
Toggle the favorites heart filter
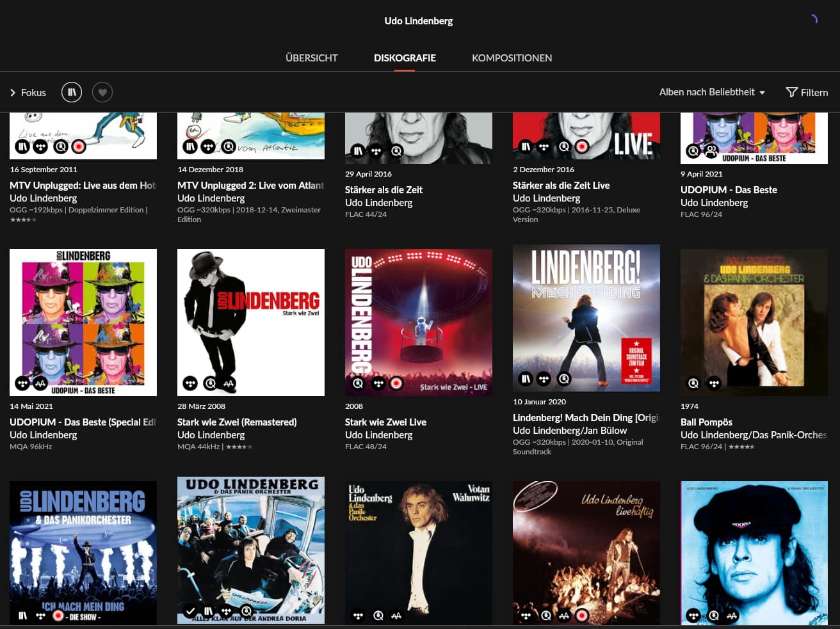pos(102,92)
